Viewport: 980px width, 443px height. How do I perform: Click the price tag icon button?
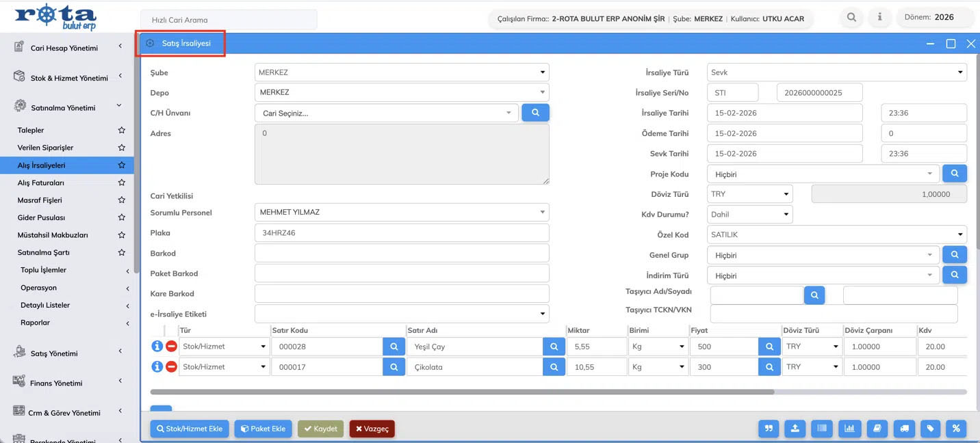coord(930,429)
